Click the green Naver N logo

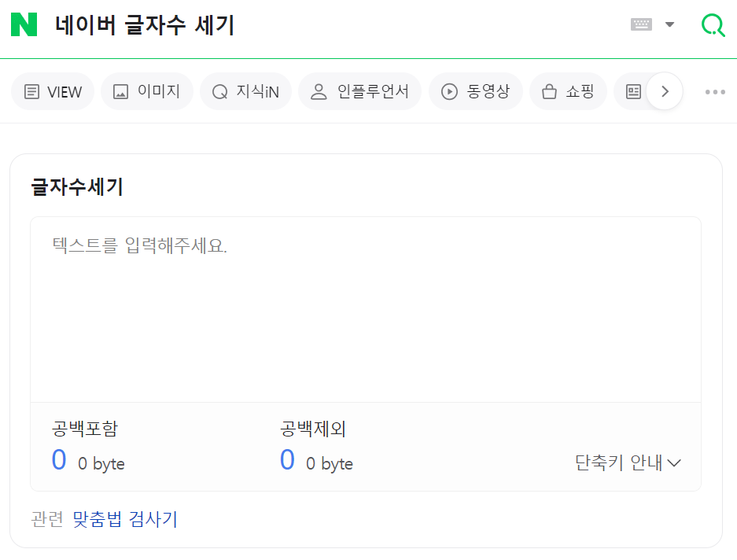(24, 24)
